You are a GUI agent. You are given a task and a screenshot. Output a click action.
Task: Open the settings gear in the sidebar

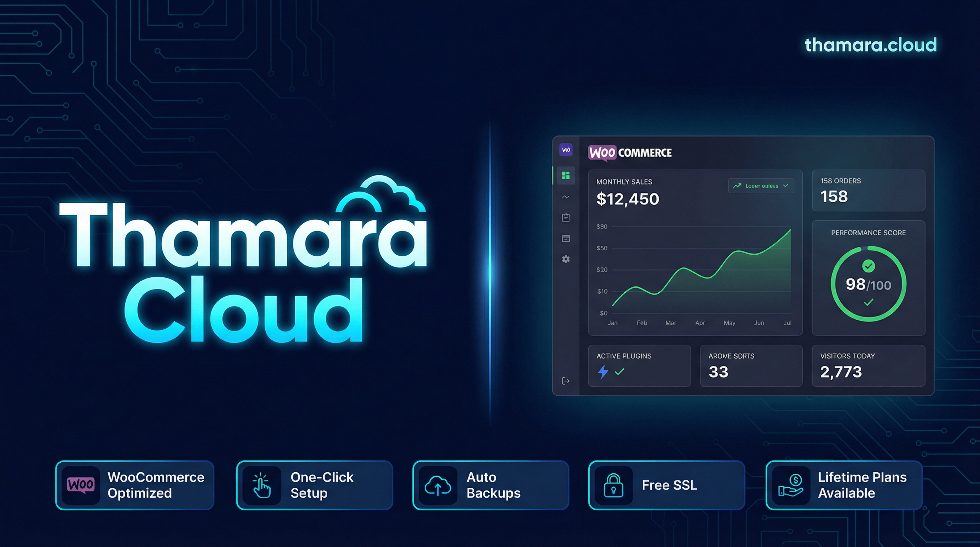[566, 259]
